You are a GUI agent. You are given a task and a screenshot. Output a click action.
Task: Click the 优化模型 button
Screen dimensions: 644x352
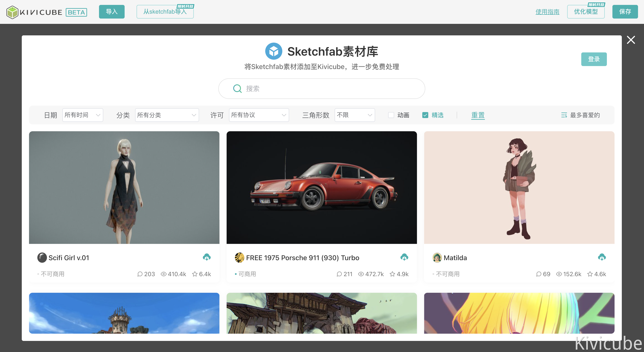(x=586, y=12)
